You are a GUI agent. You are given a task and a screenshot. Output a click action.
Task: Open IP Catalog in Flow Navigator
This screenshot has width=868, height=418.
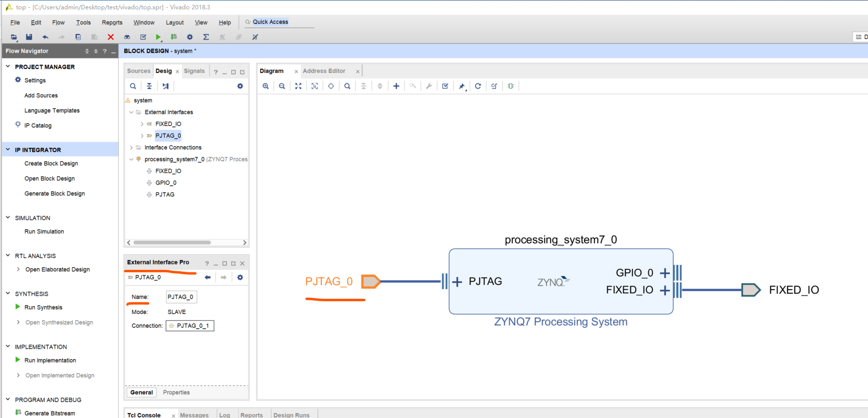38,126
